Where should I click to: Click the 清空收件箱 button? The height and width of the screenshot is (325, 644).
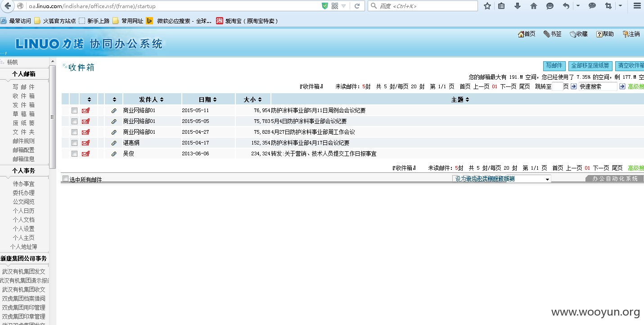pyautogui.click(x=630, y=66)
